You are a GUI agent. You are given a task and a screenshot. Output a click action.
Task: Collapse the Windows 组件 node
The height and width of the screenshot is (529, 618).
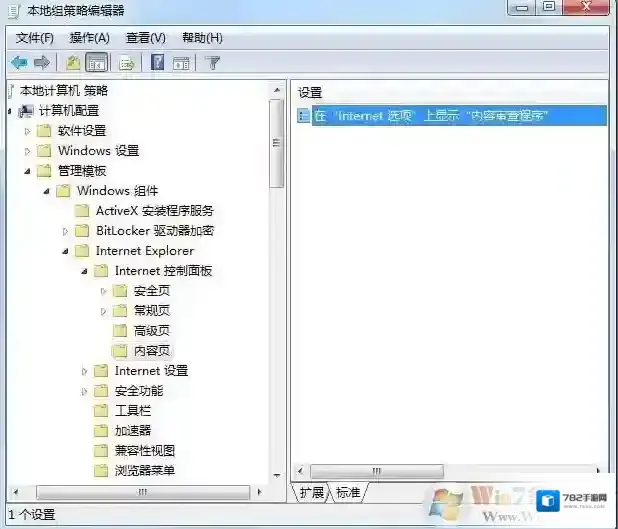pyautogui.click(x=47, y=191)
